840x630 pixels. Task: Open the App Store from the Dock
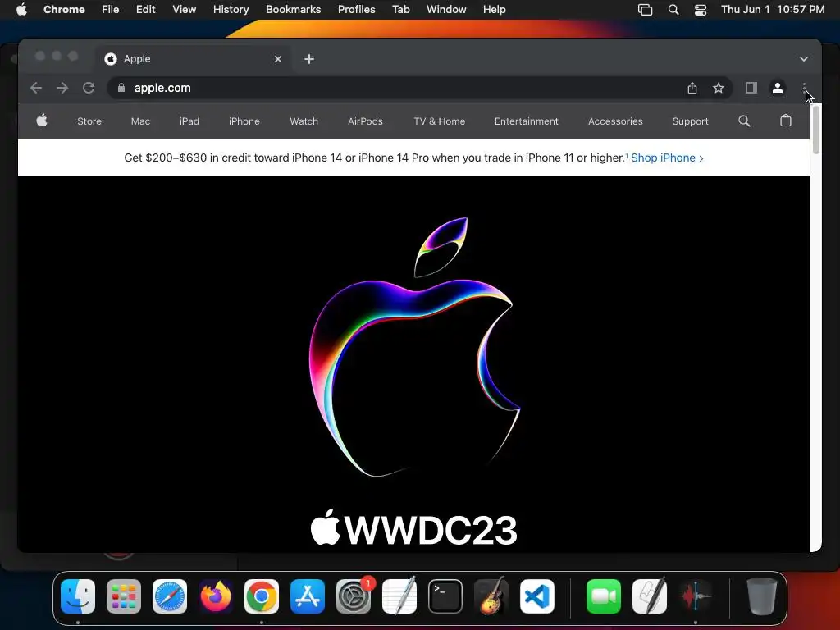tap(308, 596)
